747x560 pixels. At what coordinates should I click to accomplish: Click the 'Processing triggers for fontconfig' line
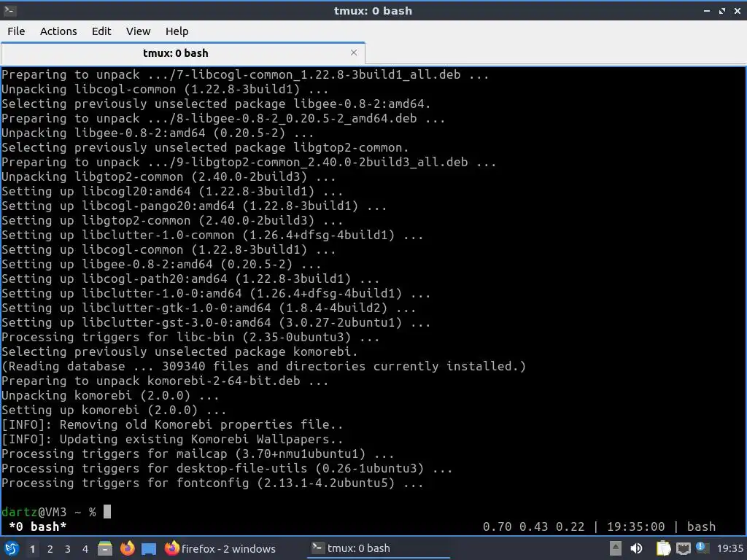point(212,483)
